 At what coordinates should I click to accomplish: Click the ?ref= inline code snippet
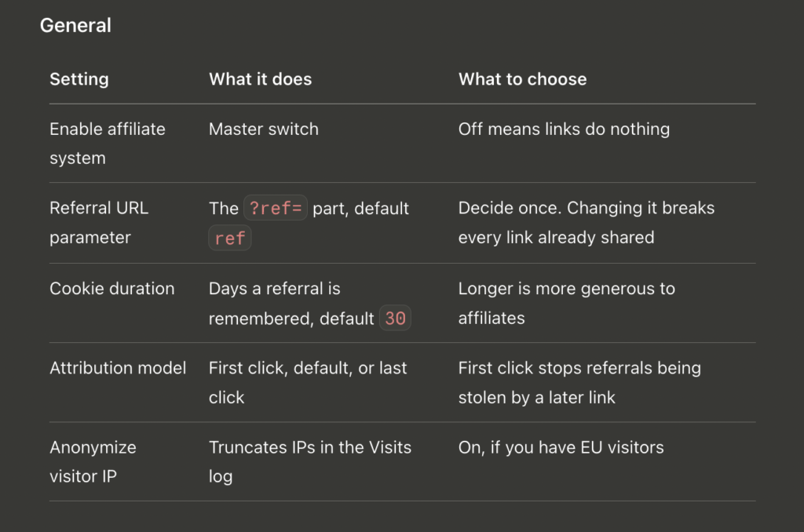pos(276,208)
